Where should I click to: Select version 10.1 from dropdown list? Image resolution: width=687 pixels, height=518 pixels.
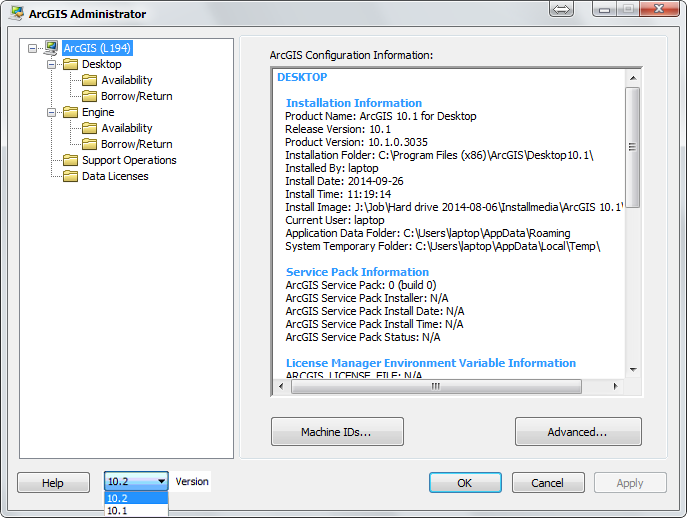click(118, 511)
